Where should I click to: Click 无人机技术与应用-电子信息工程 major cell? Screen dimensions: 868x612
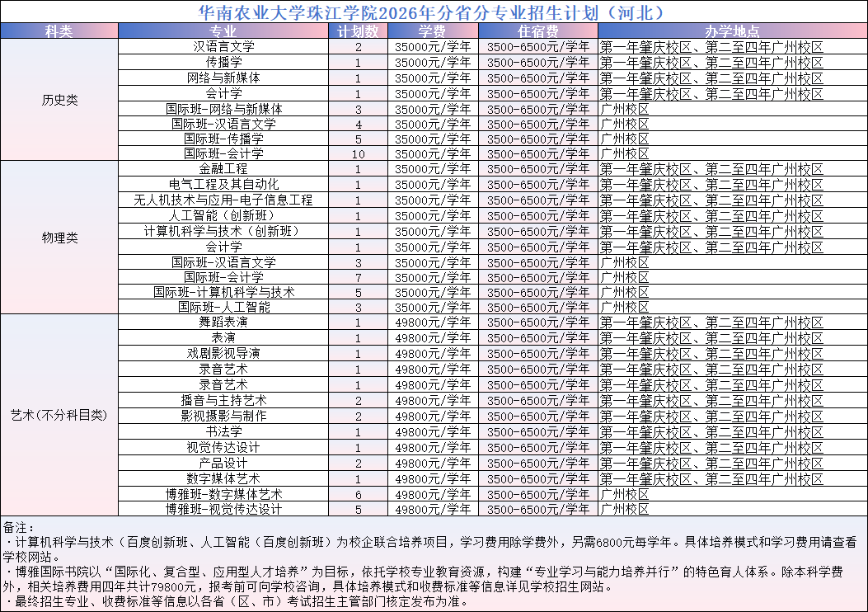[x=223, y=200]
